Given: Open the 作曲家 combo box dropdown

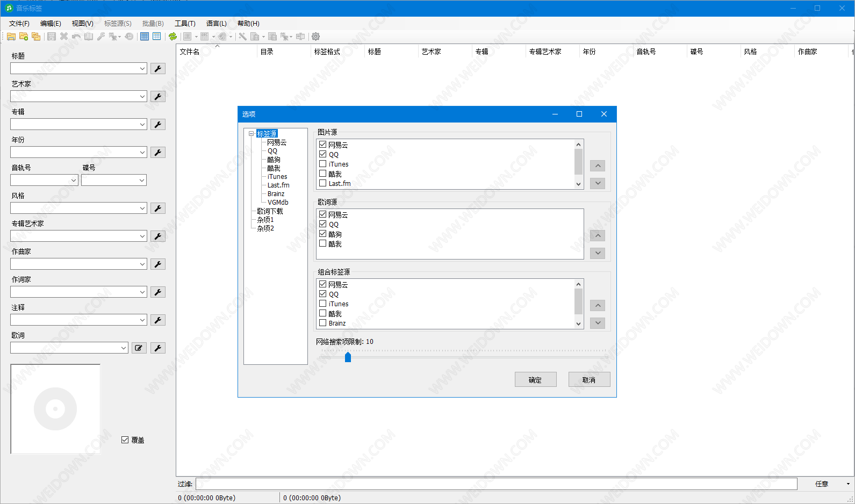Looking at the screenshot, I should (x=142, y=264).
